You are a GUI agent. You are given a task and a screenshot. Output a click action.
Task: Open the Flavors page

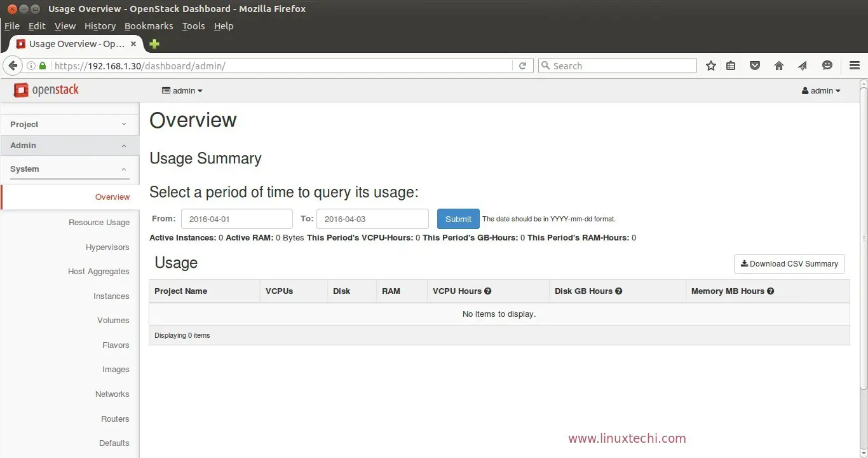(x=116, y=345)
